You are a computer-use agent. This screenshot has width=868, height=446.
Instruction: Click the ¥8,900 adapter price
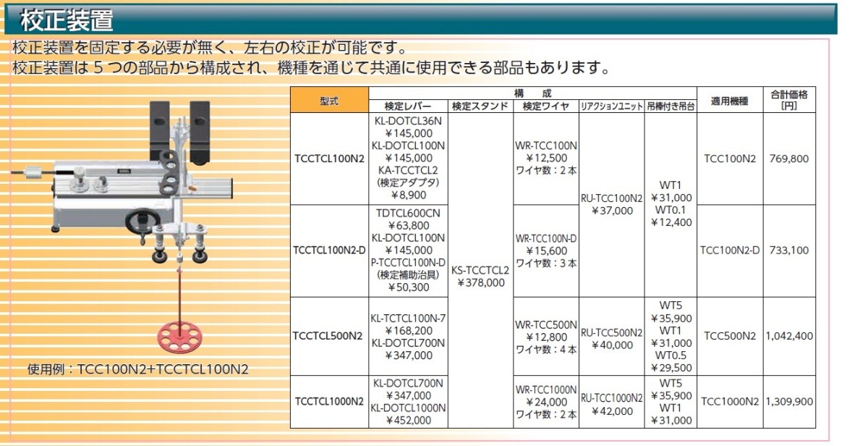pos(408,195)
